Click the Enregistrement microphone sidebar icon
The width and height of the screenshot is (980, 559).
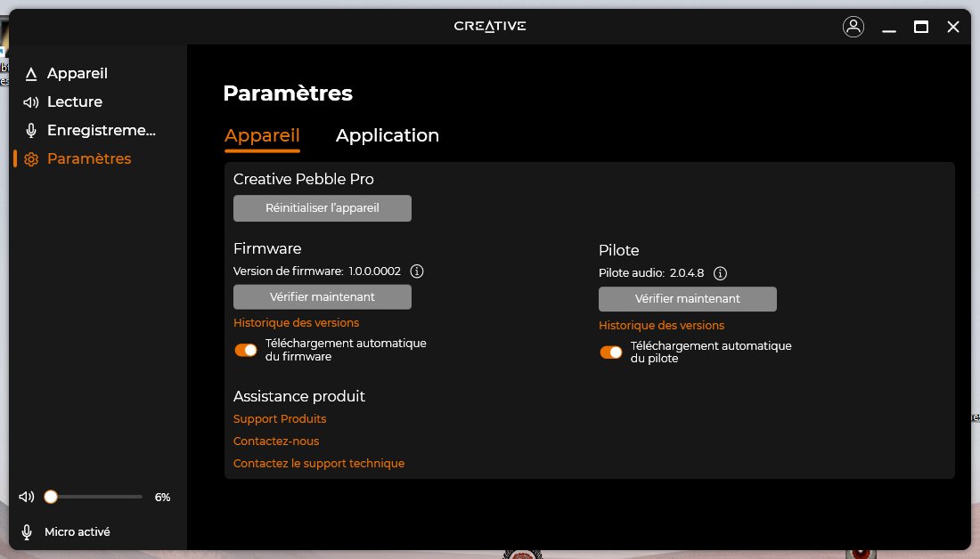point(31,131)
